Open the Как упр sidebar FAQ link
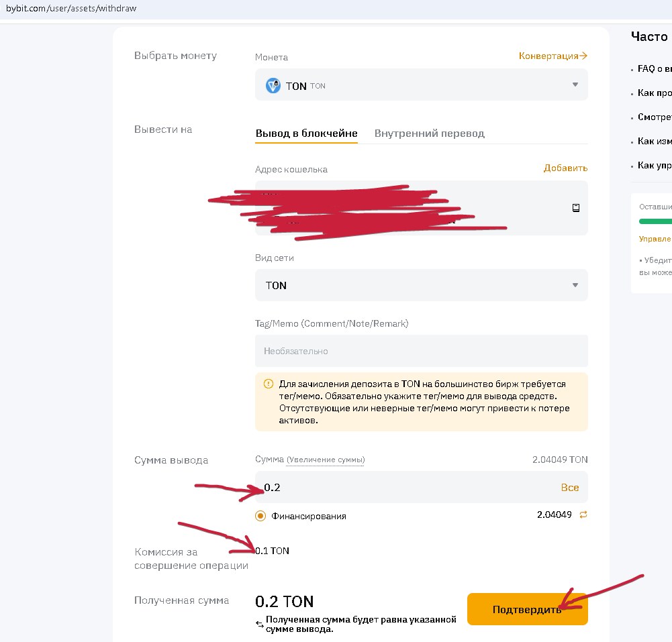The image size is (672, 642). coord(655,165)
